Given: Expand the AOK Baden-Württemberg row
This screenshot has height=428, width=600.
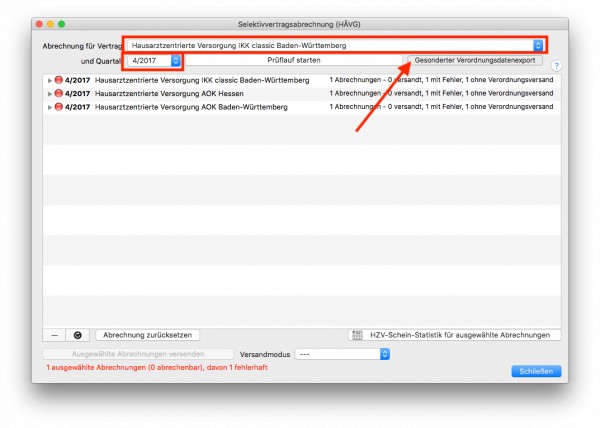Looking at the screenshot, I should click(49, 107).
